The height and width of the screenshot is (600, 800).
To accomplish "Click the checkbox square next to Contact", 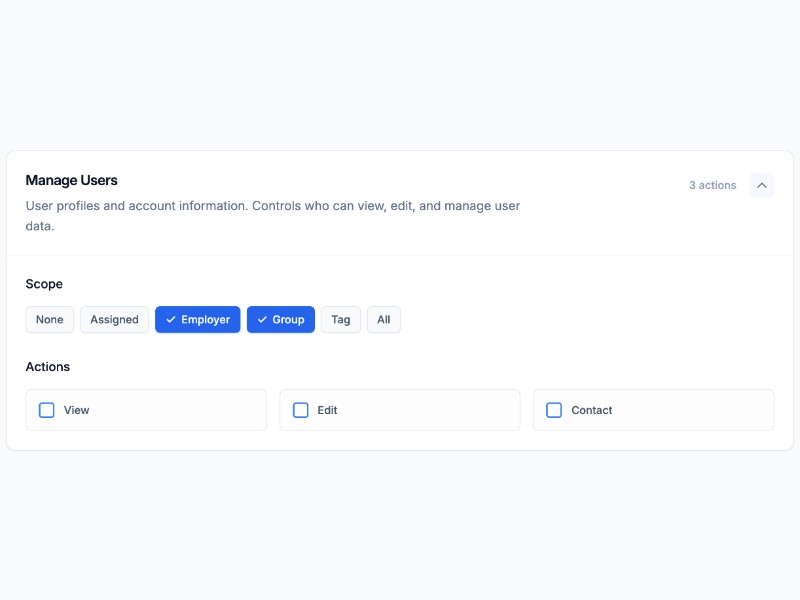I will pyautogui.click(x=554, y=410).
